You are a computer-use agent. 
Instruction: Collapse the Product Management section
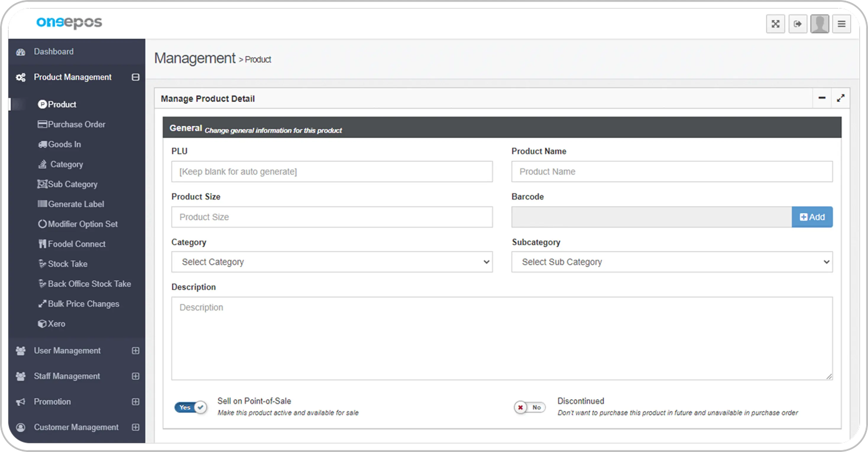[135, 77]
